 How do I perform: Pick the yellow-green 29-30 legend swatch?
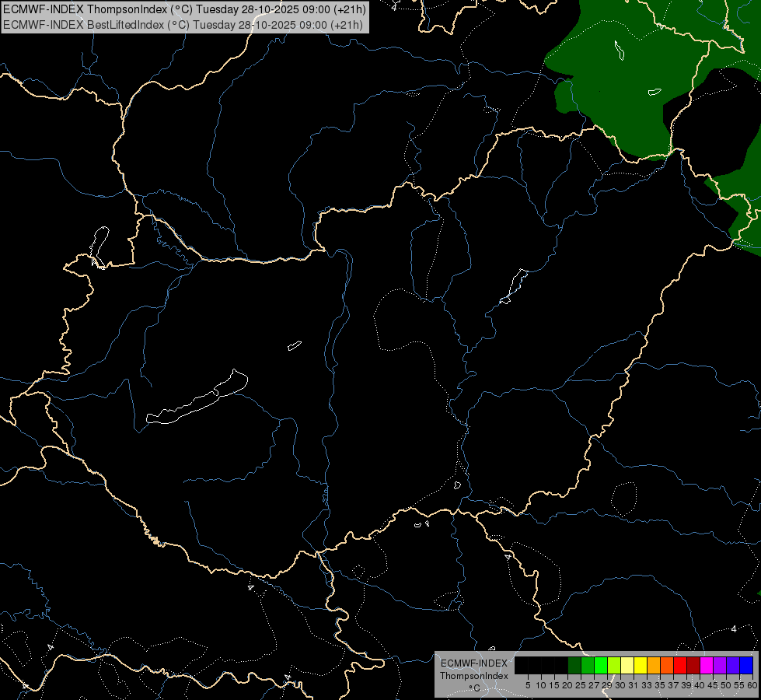(614, 665)
